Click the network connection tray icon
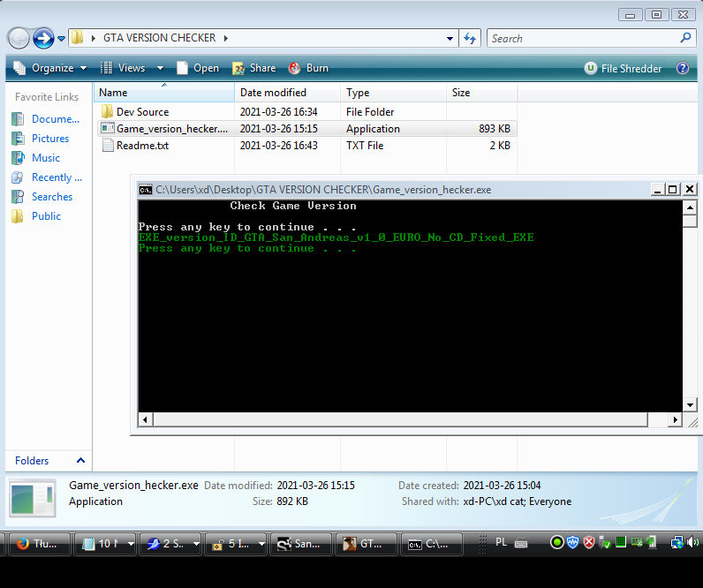Image resolution: width=703 pixels, height=588 pixels. click(677, 543)
